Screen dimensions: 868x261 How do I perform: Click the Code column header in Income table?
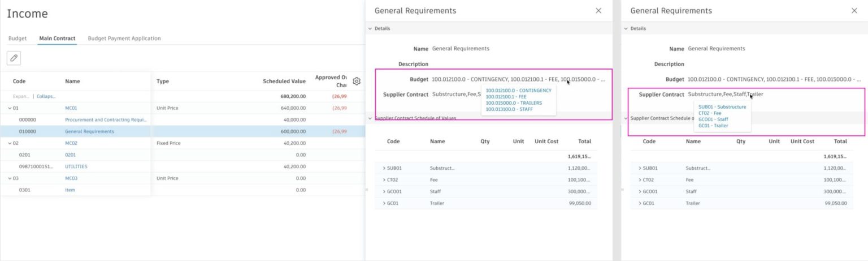click(x=19, y=82)
